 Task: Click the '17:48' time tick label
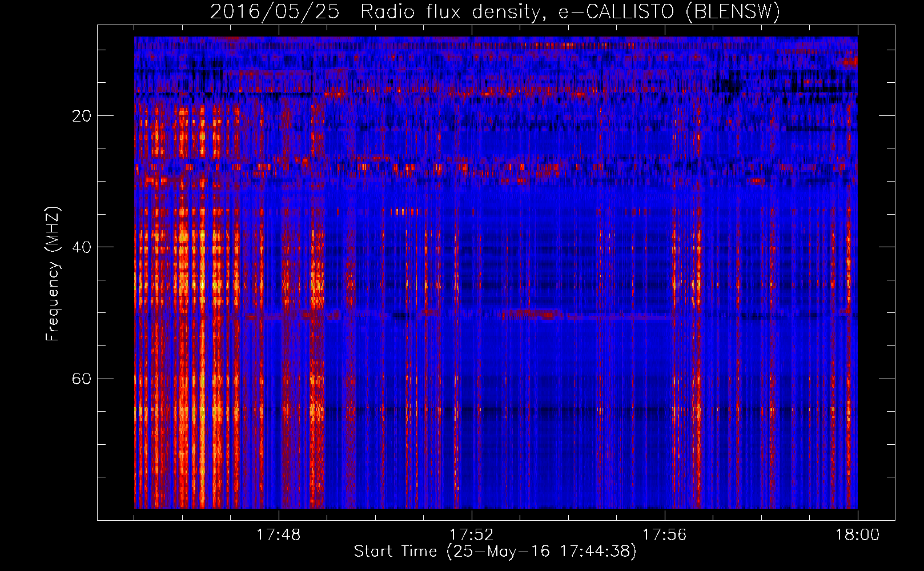click(x=279, y=535)
